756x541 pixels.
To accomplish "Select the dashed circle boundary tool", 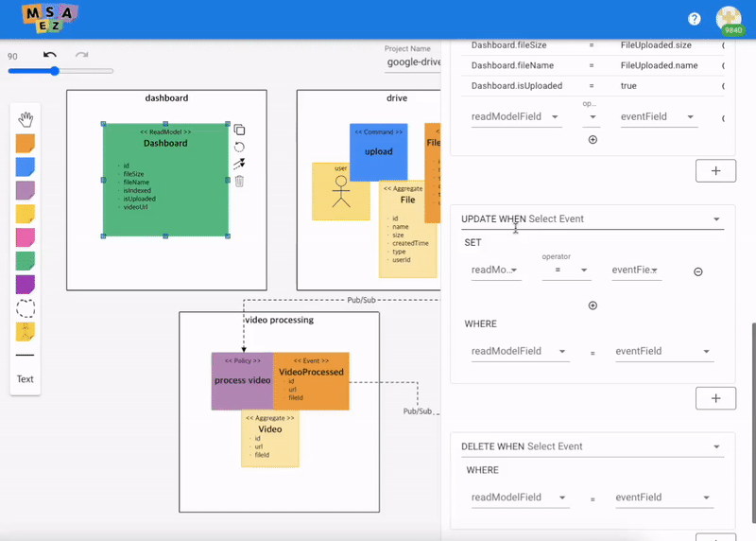I will point(26,308).
